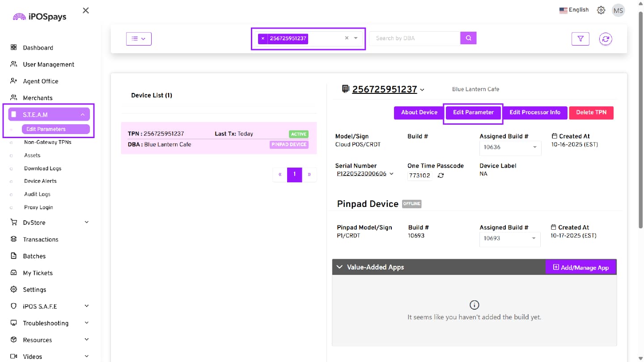Select the Blue Lantern Cafe device row

219,139
